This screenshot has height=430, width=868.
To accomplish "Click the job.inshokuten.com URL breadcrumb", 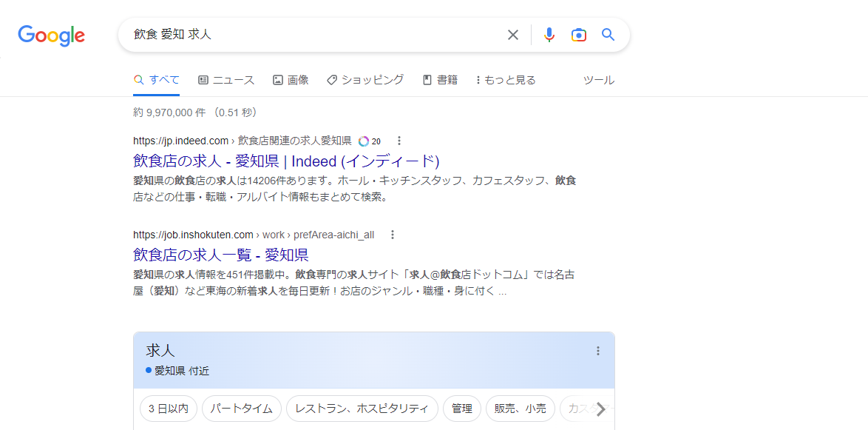I will (x=254, y=235).
